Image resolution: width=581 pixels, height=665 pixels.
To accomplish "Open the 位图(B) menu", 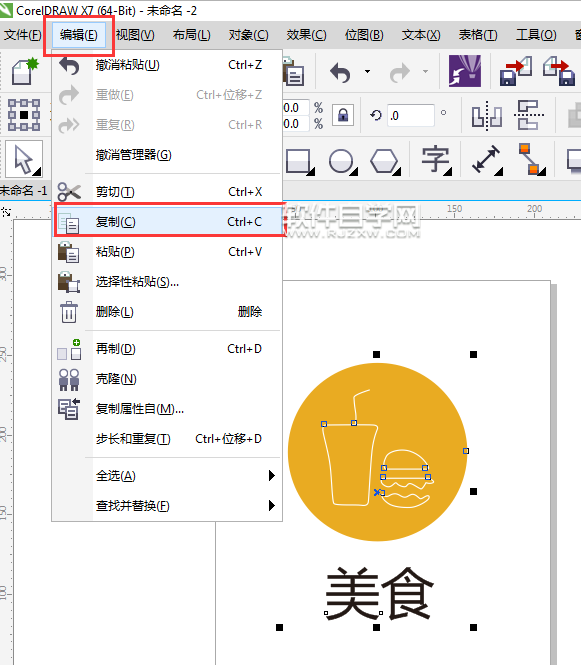I will pyautogui.click(x=364, y=35).
